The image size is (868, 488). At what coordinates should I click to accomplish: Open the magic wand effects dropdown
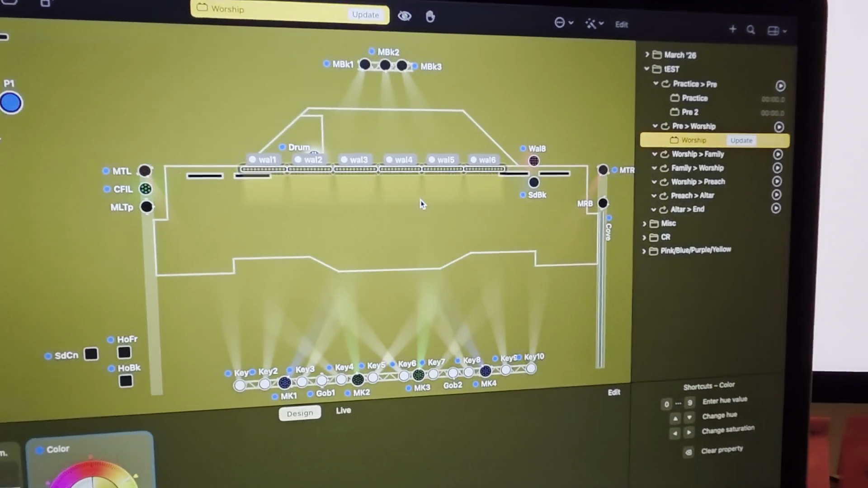pyautogui.click(x=594, y=24)
